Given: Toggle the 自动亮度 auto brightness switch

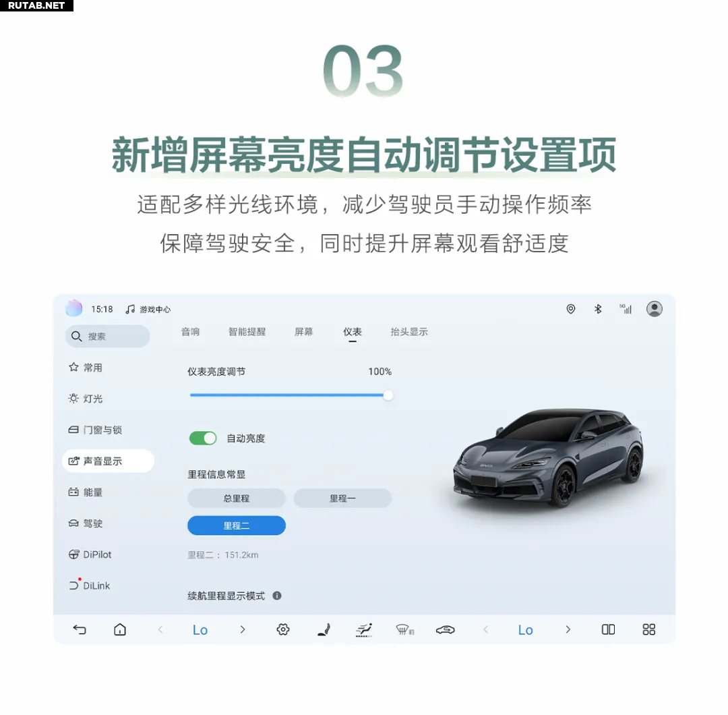Looking at the screenshot, I should coord(203,438).
